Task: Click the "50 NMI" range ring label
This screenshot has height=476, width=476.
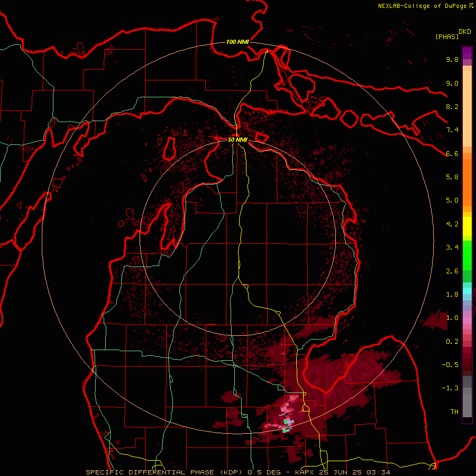Action: 237,140
